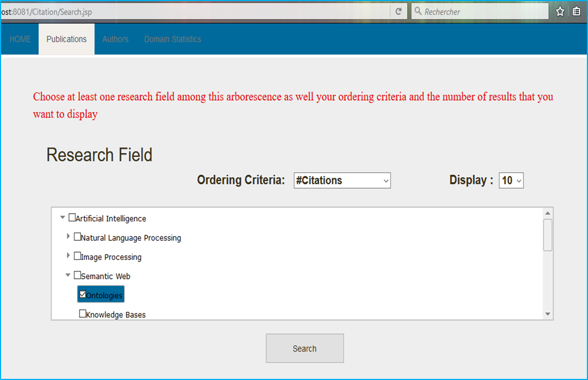Check the Semantic Web checkbox
The height and width of the screenshot is (380, 588).
pyautogui.click(x=77, y=274)
